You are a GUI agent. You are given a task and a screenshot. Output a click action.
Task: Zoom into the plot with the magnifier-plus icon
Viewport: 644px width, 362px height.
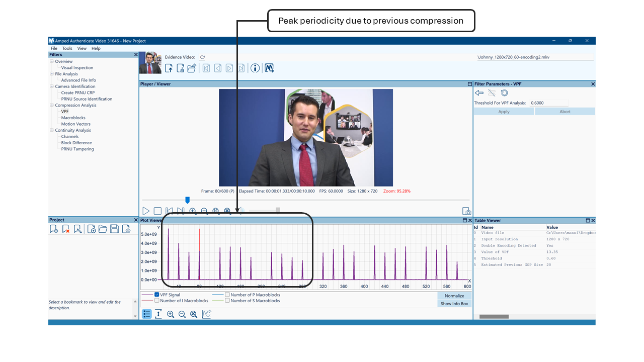pyautogui.click(x=171, y=314)
